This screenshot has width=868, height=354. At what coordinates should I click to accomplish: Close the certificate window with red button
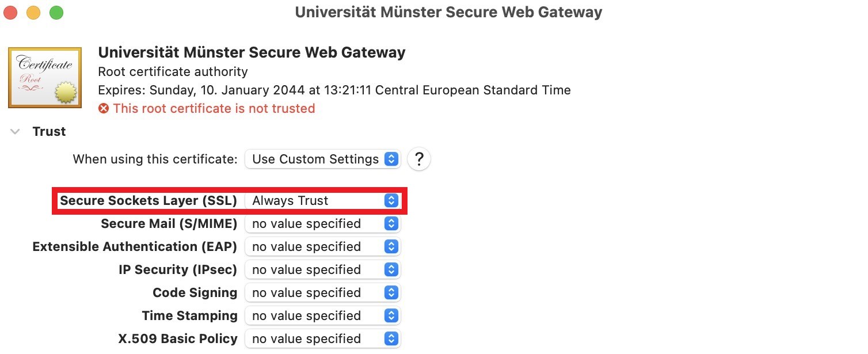click(10, 12)
